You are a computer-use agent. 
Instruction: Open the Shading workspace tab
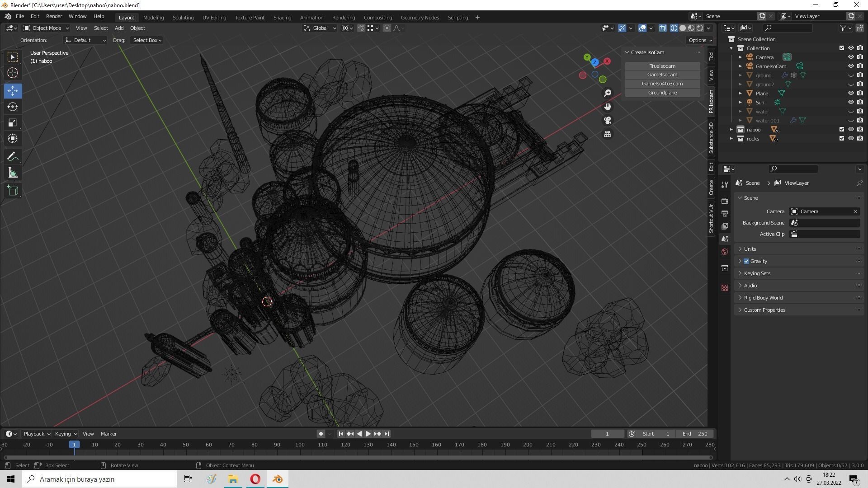point(282,18)
